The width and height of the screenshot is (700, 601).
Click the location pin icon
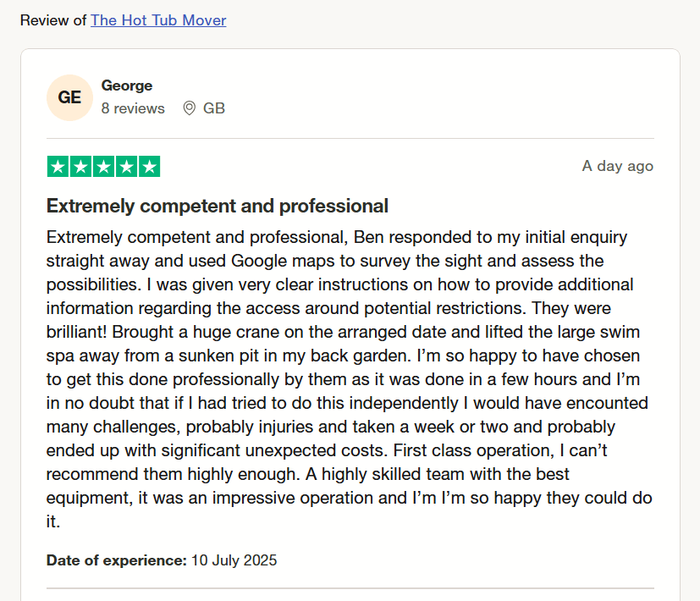point(190,108)
